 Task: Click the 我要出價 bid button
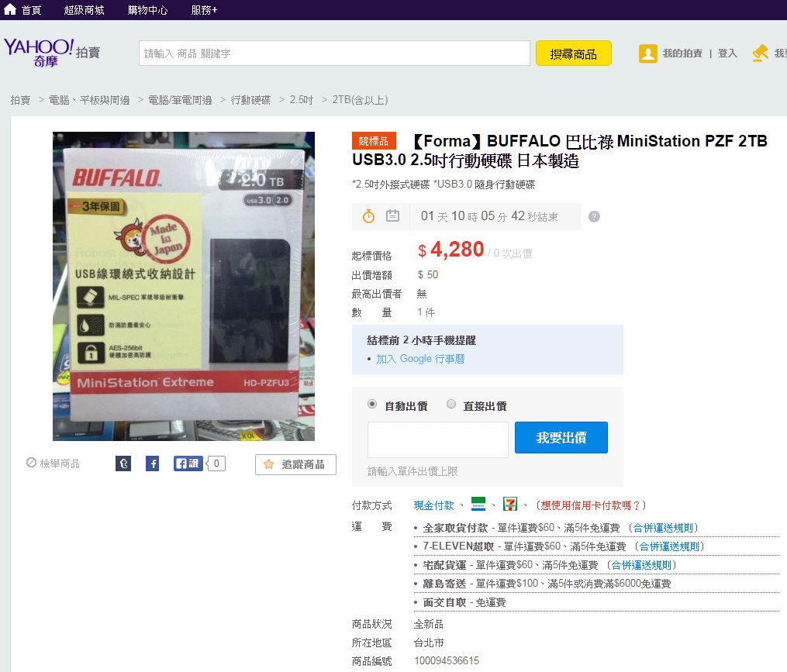point(561,438)
